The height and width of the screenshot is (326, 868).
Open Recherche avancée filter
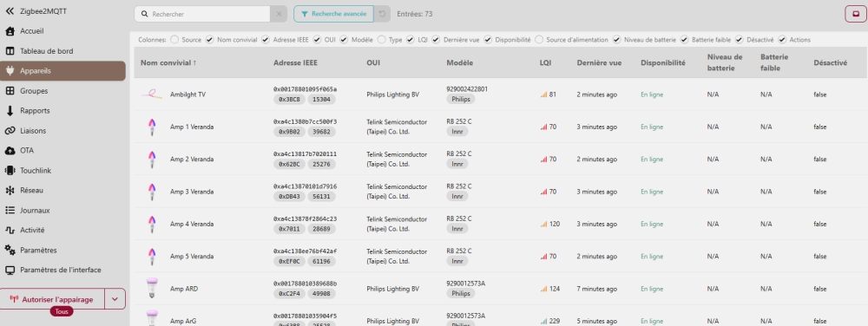(333, 14)
